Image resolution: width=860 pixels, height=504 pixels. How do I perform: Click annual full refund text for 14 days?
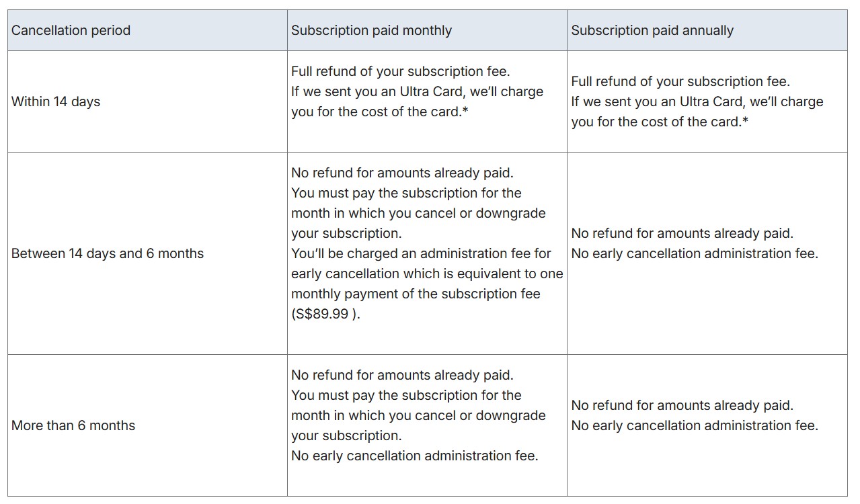tap(680, 81)
